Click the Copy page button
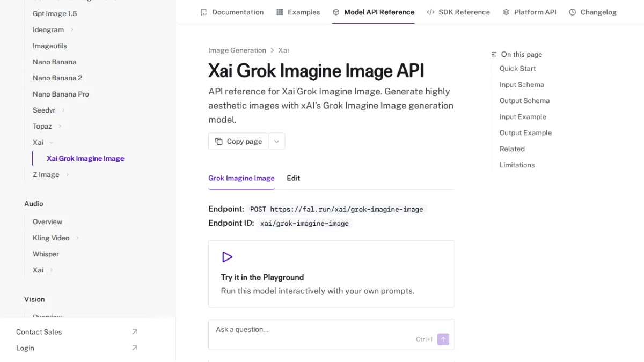The height and width of the screenshot is (362, 644). pos(238,142)
